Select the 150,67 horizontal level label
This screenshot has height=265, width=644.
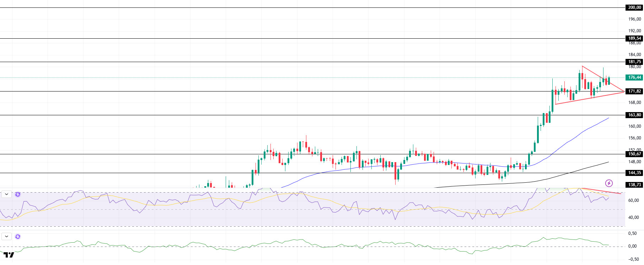click(634, 154)
